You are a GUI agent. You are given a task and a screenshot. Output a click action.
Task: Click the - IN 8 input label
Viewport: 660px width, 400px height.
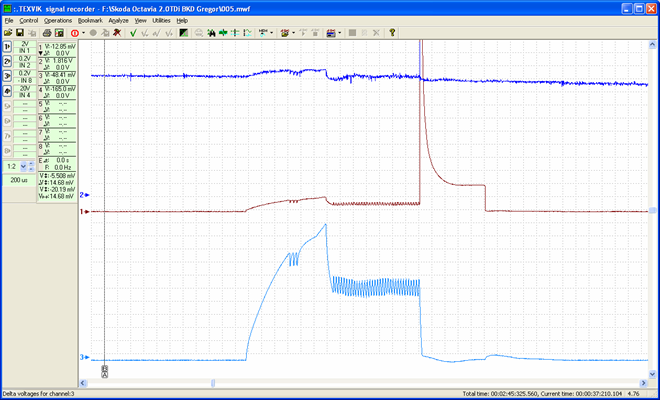(x=25, y=80)
